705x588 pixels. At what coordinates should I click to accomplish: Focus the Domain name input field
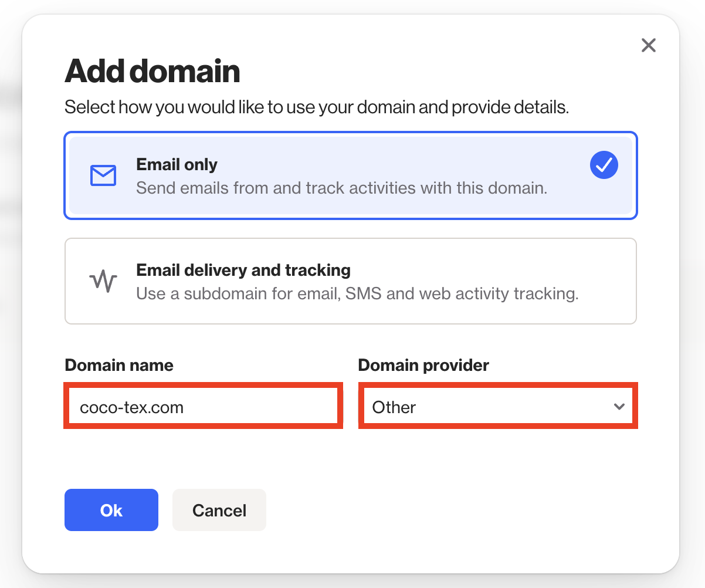click(202, 407)
